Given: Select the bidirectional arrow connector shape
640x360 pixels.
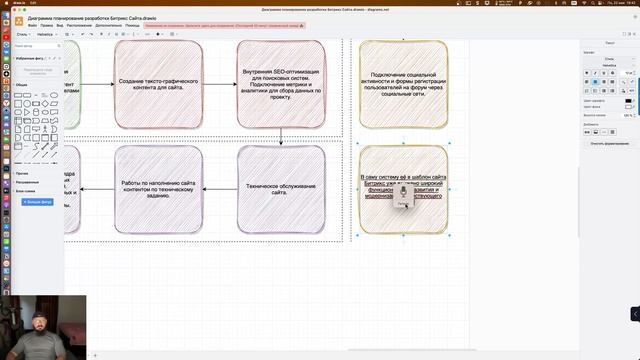Looking at the screenshot, I should 45,146.
